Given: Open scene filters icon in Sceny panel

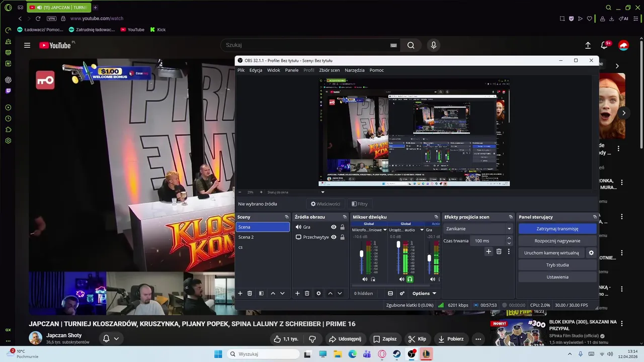Looking at the screenshot, I should point(261,293).
